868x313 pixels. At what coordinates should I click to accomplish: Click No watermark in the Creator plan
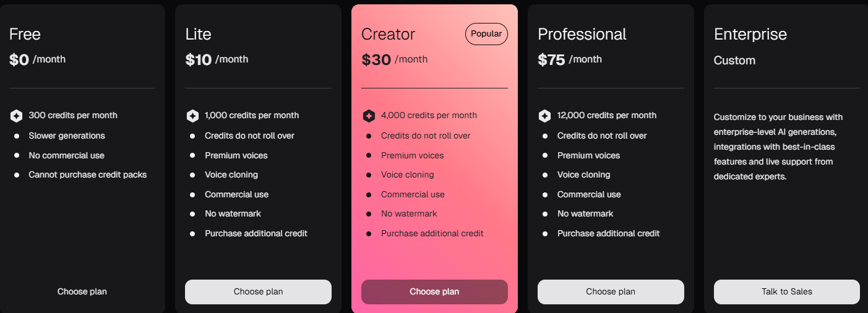pos(409,213)
